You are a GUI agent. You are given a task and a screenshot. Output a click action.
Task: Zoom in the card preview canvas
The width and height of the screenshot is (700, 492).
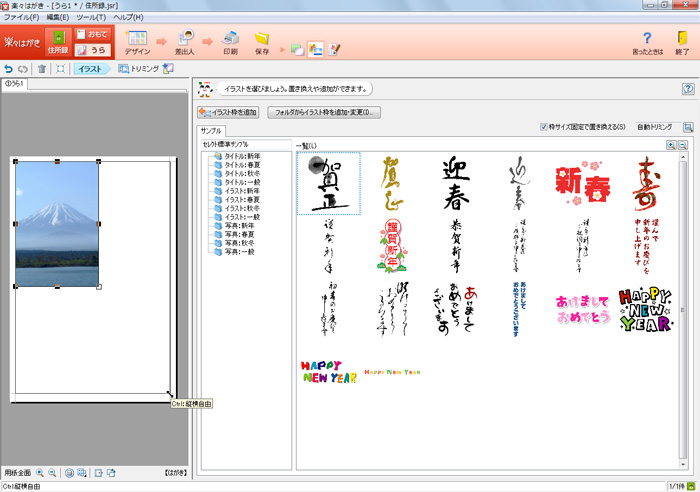pyautogui.click(x=40, y=472)
